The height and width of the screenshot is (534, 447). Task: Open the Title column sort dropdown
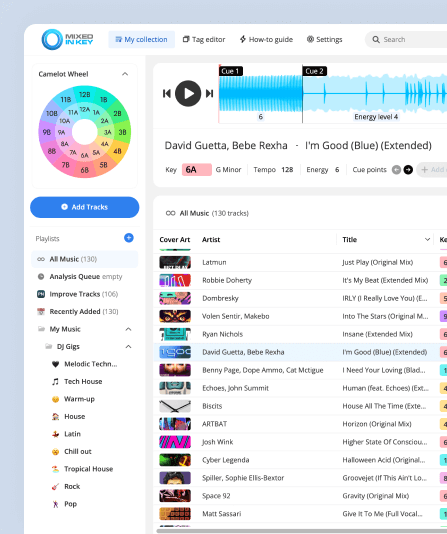click(x=427, y=239)
